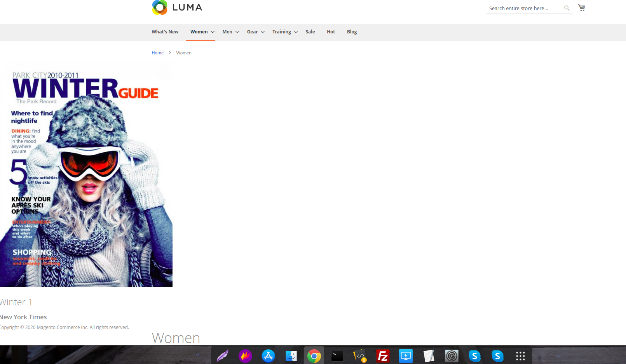Focus the store search input field
The width and height of the screenshot is (626, 364).
pos(525,8)
